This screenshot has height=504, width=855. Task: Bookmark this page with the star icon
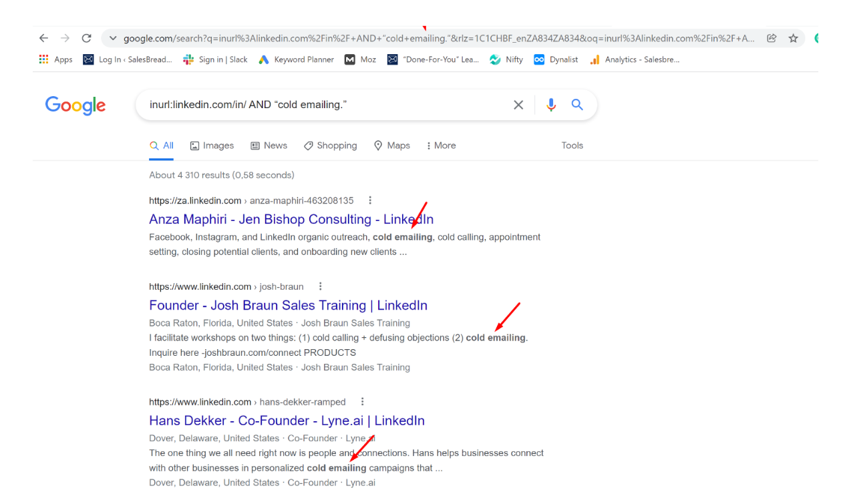[x=793, y=38]
